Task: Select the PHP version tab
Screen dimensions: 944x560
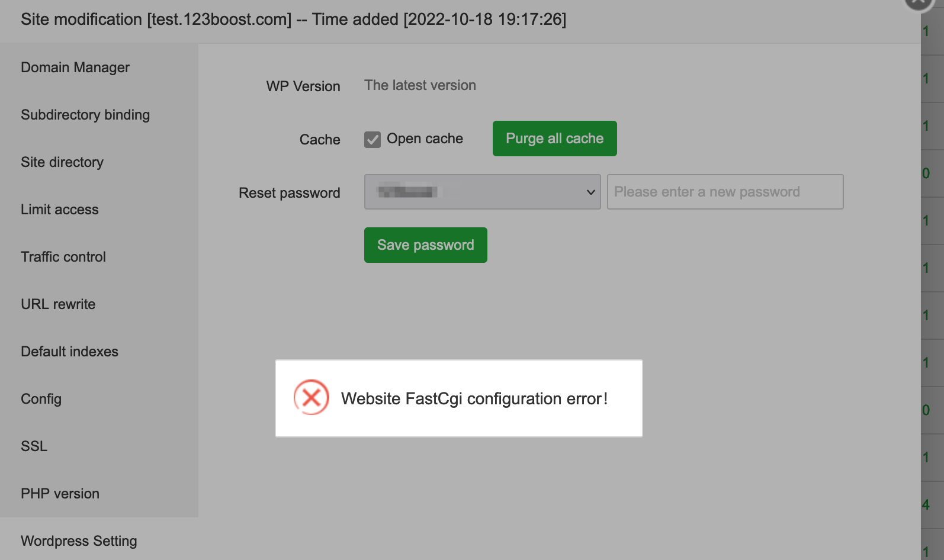Action: click(x=60, y=494)
